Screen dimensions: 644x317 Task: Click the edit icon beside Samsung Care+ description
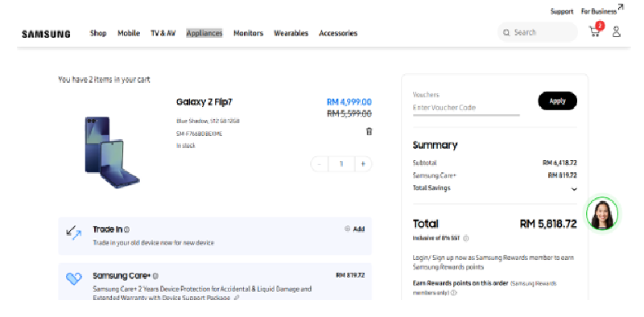(x=236, y=298)
